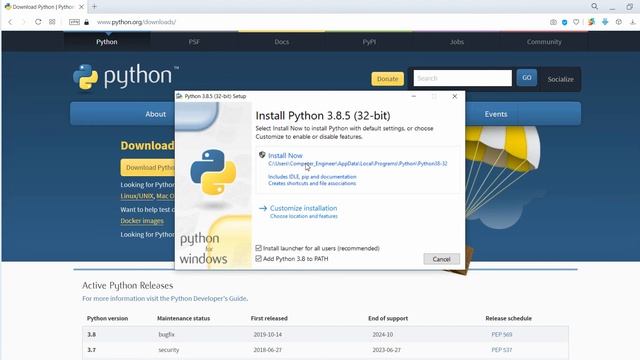Image resolution: width=640 pixels, height=360 pixels.
Task: Toggle Add Python 3.8 to PATH checkbox
Action: point(258,258)
